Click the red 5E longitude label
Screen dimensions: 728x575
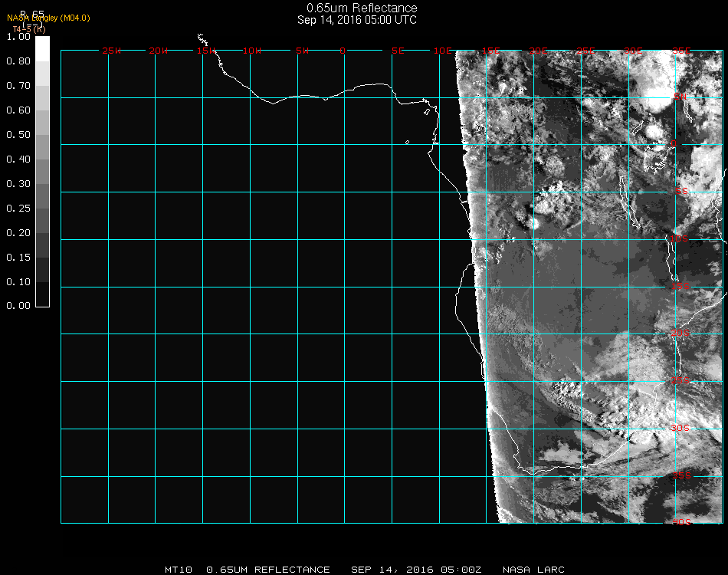click(397, 51)
